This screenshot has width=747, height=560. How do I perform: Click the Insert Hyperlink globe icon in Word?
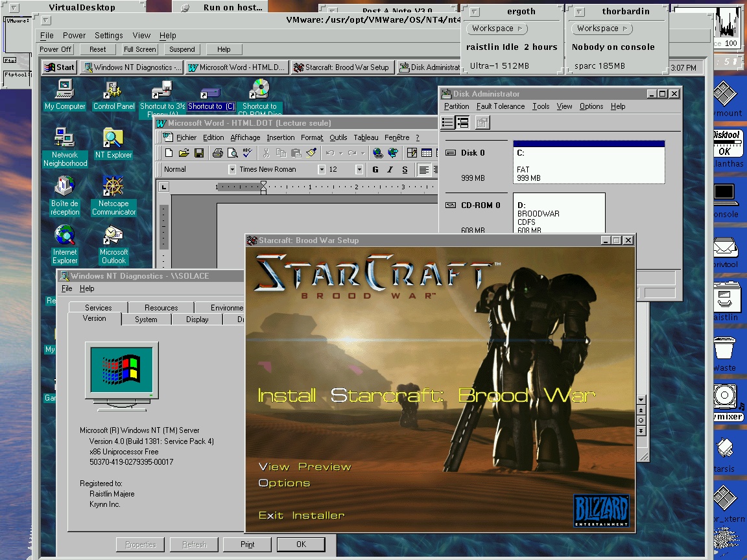[378, 153]
